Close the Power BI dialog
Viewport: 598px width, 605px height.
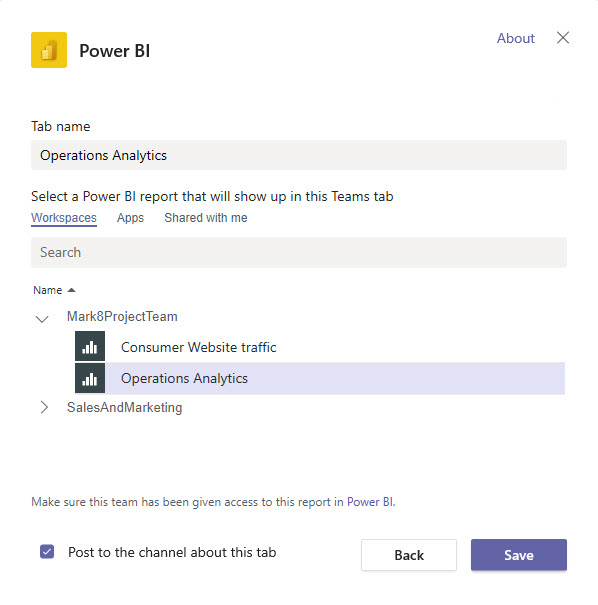click(x=563, y=38)
